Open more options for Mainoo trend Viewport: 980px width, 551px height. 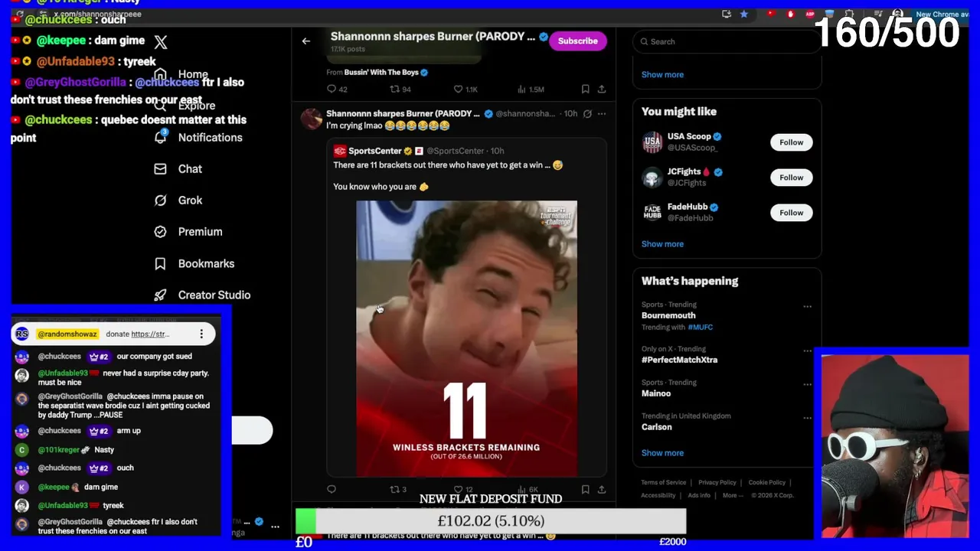[x=807, y=384]
